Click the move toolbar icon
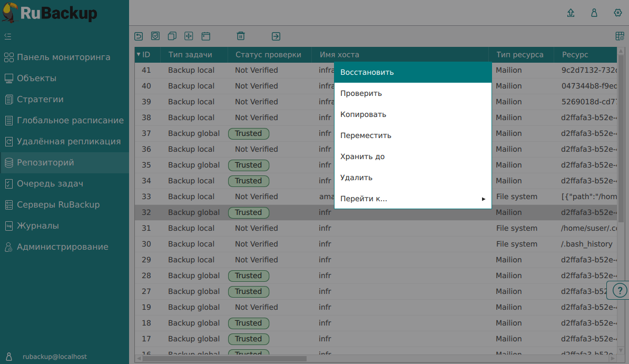 click(189, 36)
